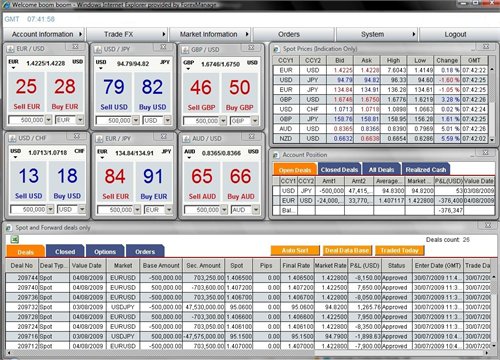The height and width of the screenshot is (360, 500).
Task: Buy AUD at 66
Action: click(241, 182)
